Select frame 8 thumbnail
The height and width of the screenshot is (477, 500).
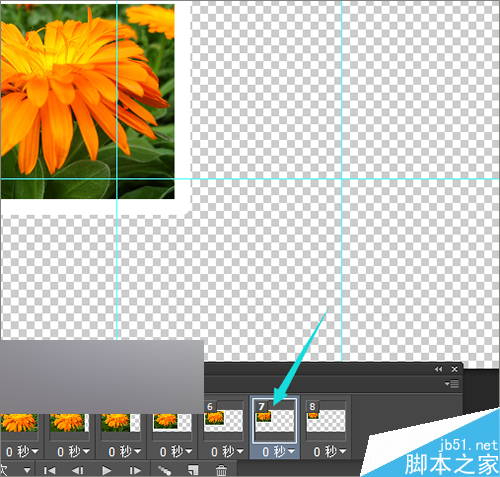tap(326, 420)
